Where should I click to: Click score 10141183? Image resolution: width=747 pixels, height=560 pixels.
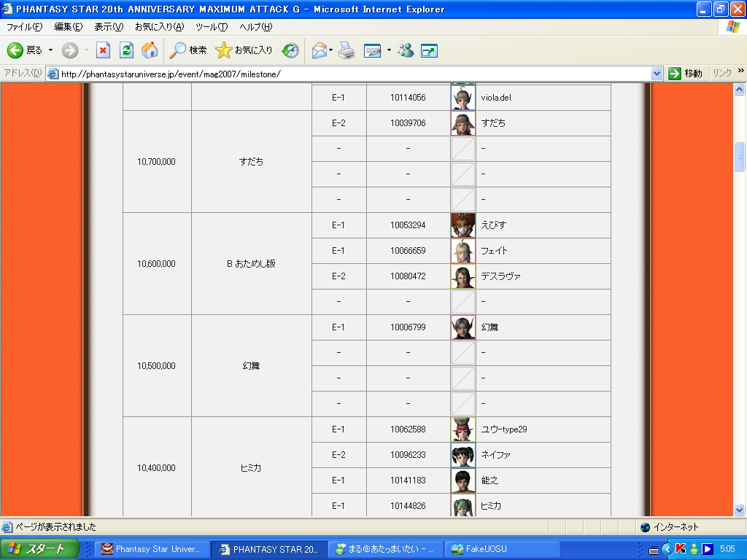pos(408,481)
